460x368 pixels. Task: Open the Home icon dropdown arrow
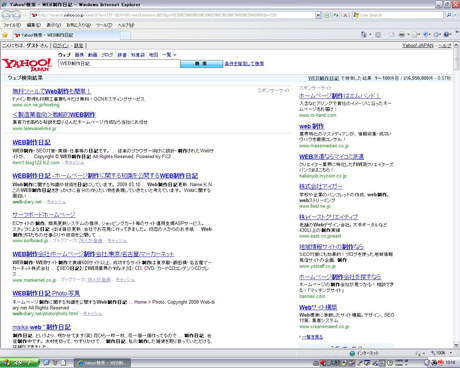pos(370,35)
